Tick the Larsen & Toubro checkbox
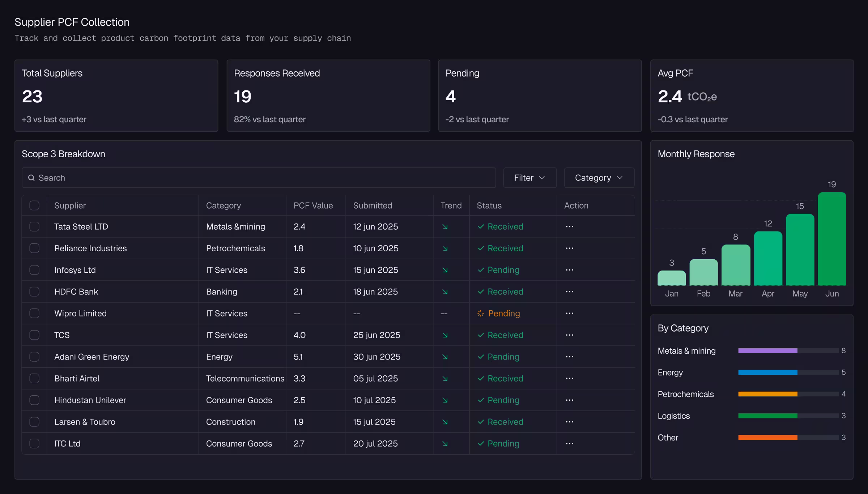This screenshot has width=868, height=494. [34, 422]
